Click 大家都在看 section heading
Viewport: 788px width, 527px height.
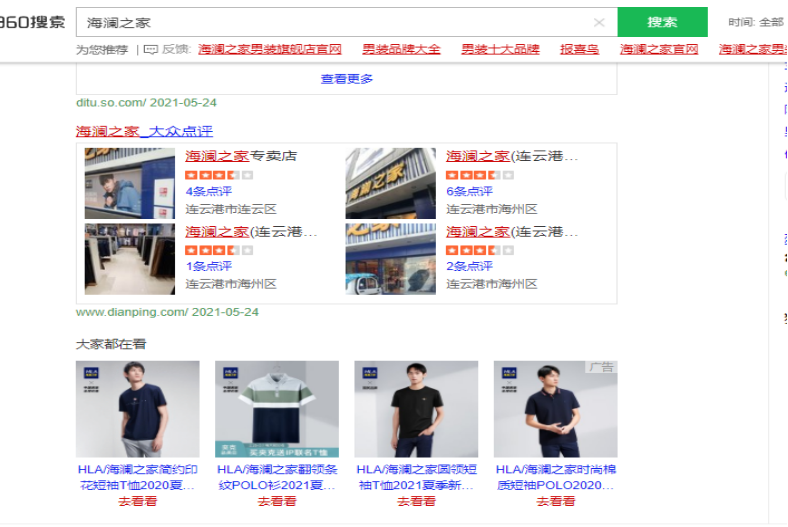click(111, 344)
